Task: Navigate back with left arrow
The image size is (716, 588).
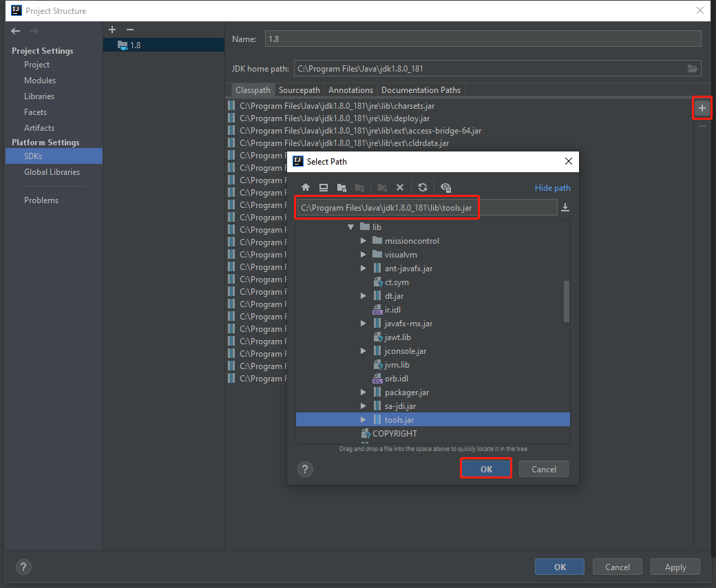Action: 16,31
